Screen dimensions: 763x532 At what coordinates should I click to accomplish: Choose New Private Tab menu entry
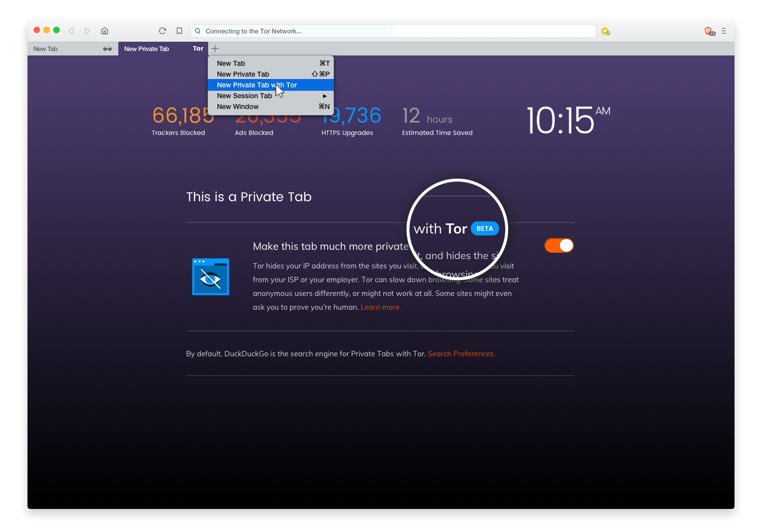(x=271, y=74)
